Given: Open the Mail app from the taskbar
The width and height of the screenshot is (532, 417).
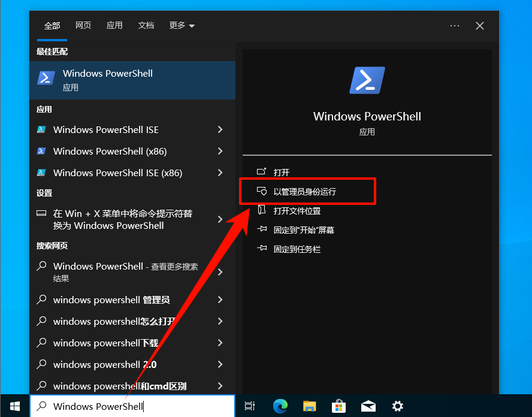Looking at the screenshot, I should [368, 406].
